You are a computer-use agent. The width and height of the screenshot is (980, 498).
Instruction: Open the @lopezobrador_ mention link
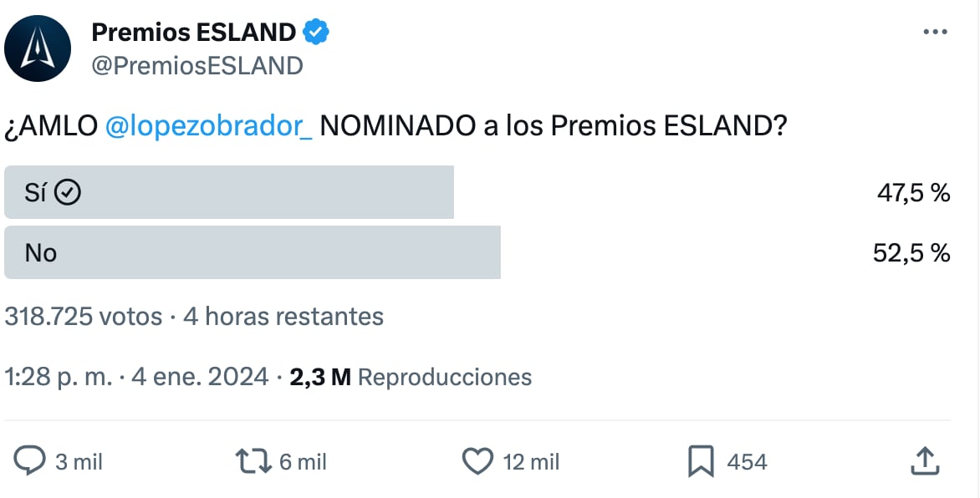[x=210, y=125]
